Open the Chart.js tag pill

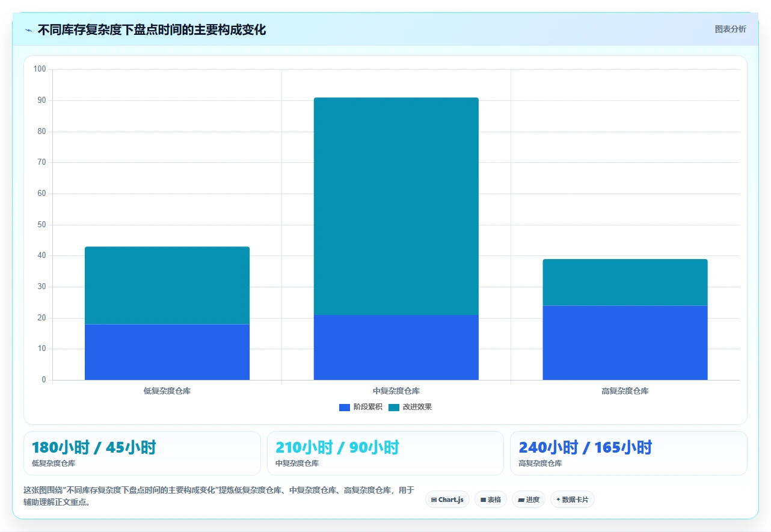pyautogui.click(x=447, y=500)
